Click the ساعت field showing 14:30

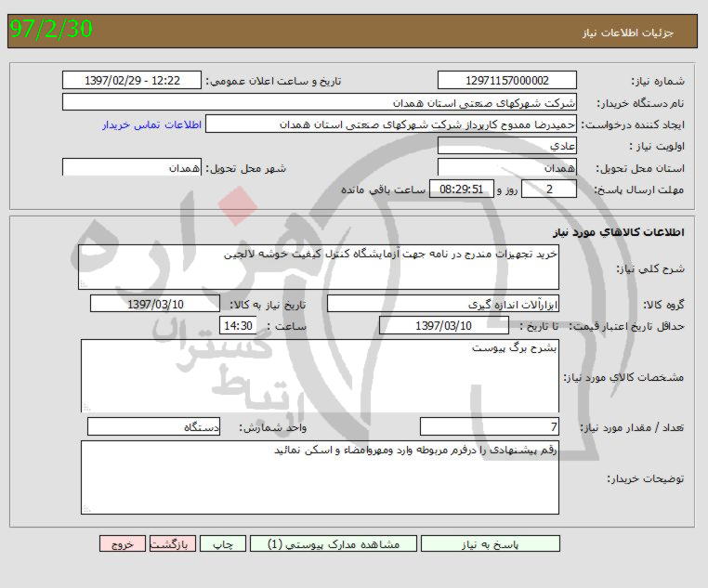(x=238, y=325)
